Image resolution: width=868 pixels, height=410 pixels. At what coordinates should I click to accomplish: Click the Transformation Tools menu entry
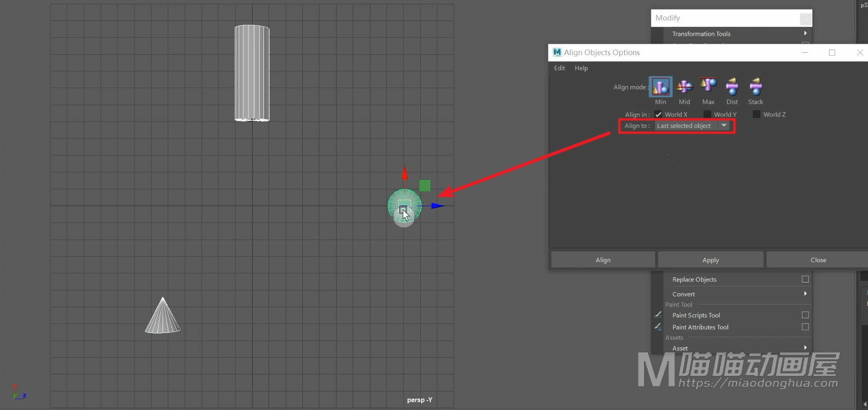[701, 34]
